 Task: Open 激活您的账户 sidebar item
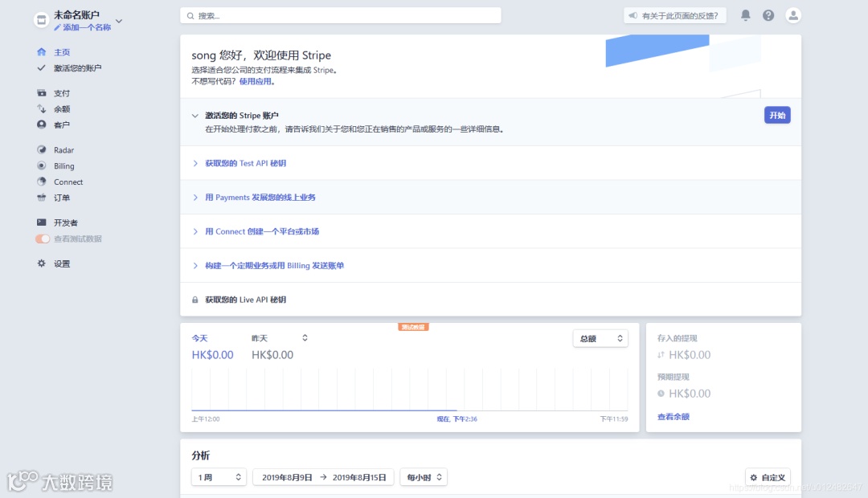[77, 68]
